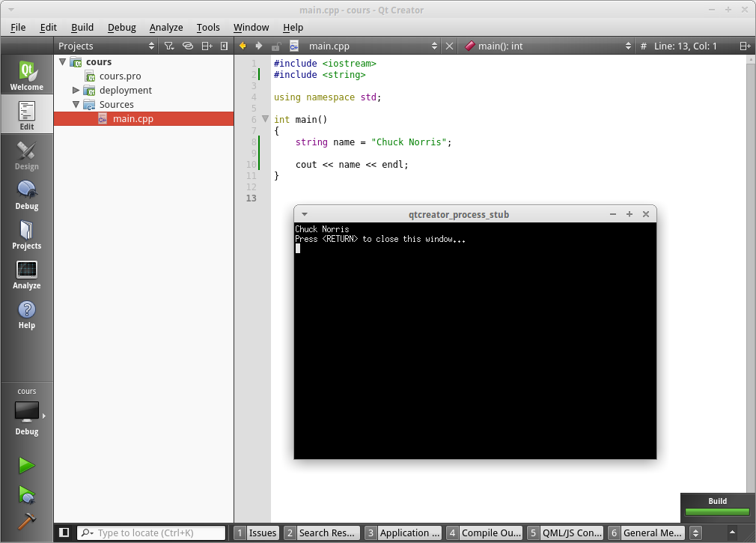This screenshot has width=756, height=543.
Task: Open the Build menu
Action: coord(82,28)
